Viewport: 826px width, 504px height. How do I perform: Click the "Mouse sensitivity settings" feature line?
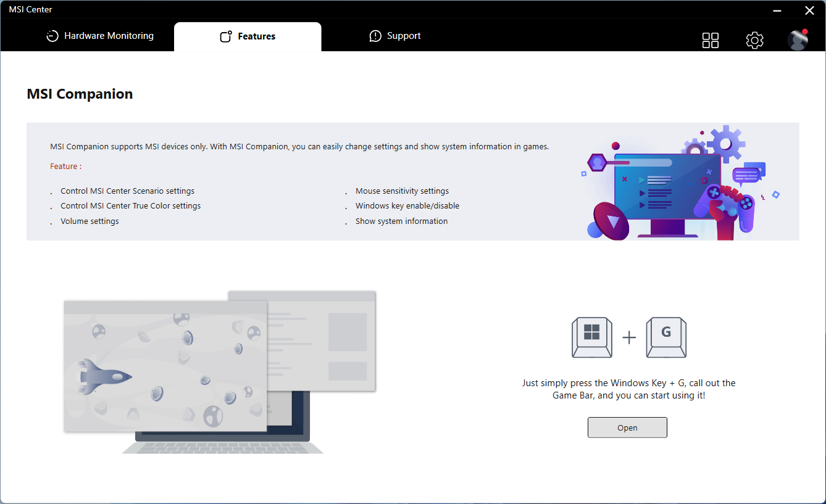402,191
